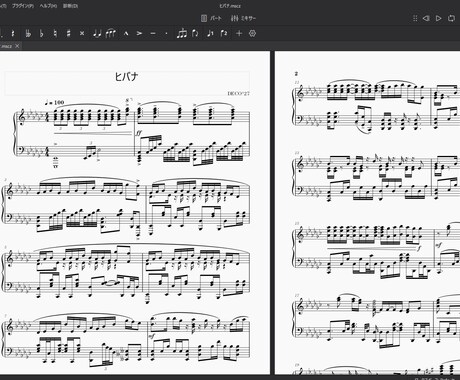460x380 pixels.
Task: Add a slur to the notes
Action: click(x=111, y=33)
